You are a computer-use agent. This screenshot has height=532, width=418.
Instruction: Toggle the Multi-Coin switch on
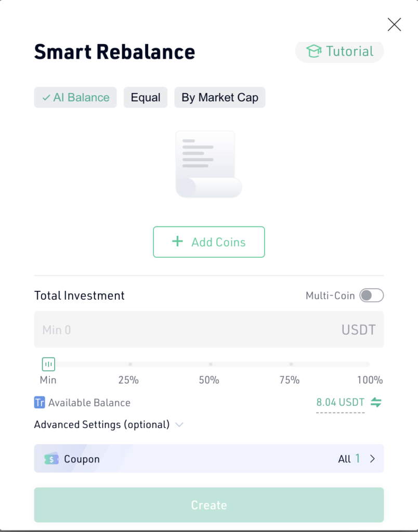click(372, 295)
